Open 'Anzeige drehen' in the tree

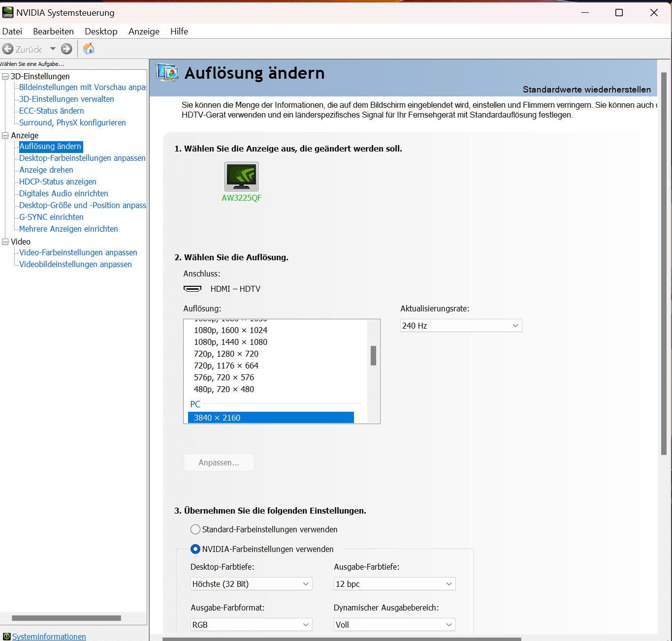[x=46, y=170]
